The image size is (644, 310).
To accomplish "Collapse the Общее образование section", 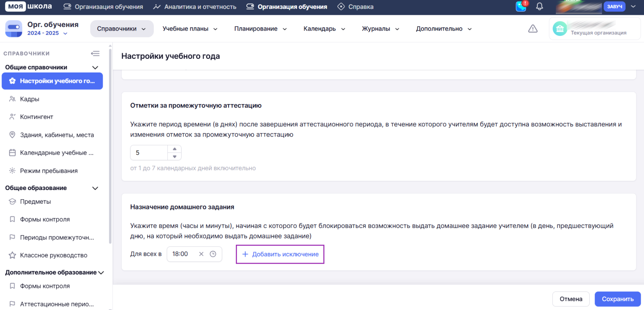I will pos(95,188).
